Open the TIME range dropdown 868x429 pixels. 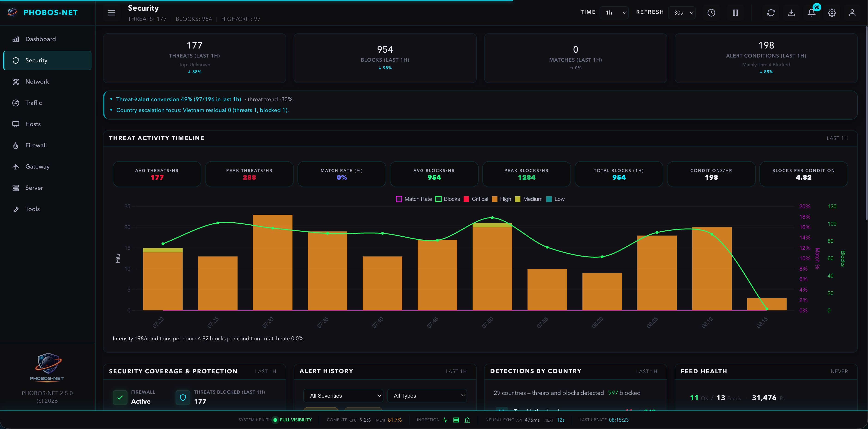[614, 13]
